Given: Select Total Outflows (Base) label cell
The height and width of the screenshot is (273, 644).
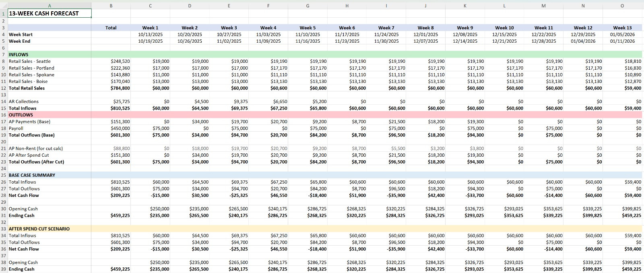Looking at the screenshot, I should click(50, 135).
